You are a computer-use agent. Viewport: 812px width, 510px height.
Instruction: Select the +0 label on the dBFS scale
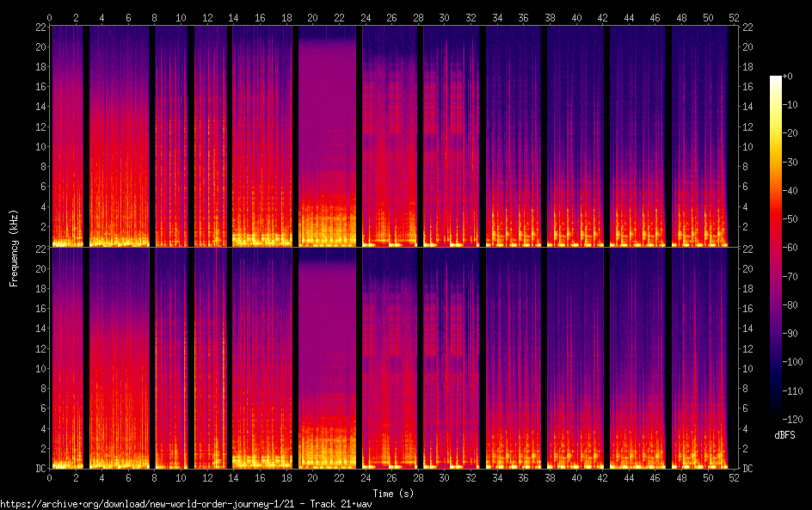pyautogui.click(x=794, y=77)
